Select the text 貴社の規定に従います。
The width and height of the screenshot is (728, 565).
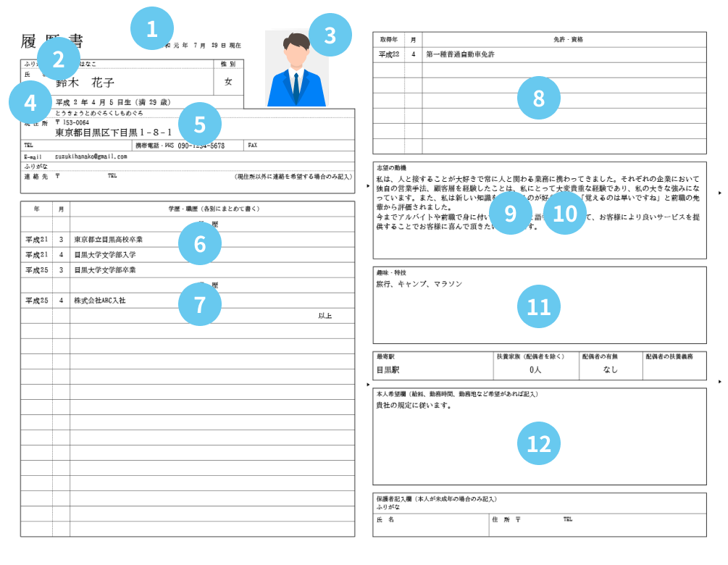(x=414, y=406)
